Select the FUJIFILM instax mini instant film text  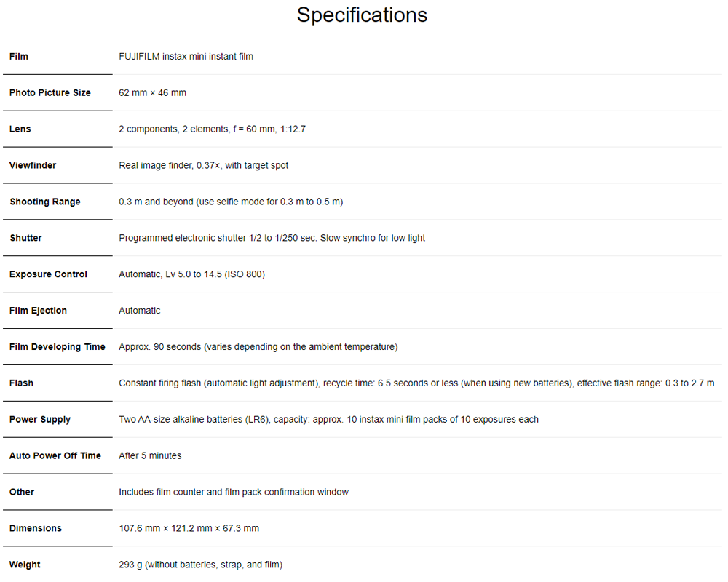click(x=186, y=56)
